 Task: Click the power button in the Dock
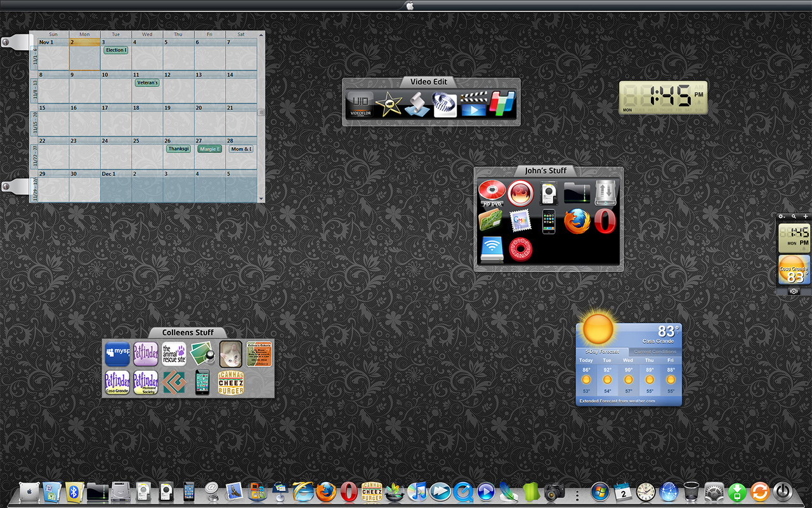pos(783,492)
